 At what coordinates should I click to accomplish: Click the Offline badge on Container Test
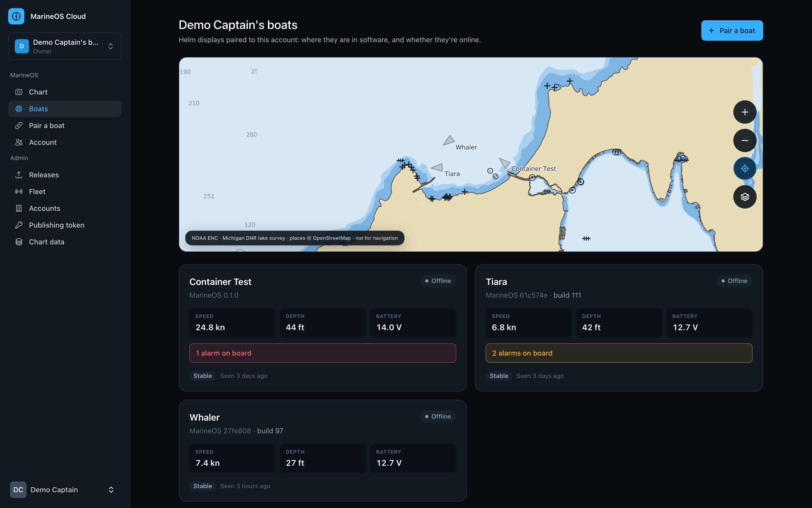point(438,281)
